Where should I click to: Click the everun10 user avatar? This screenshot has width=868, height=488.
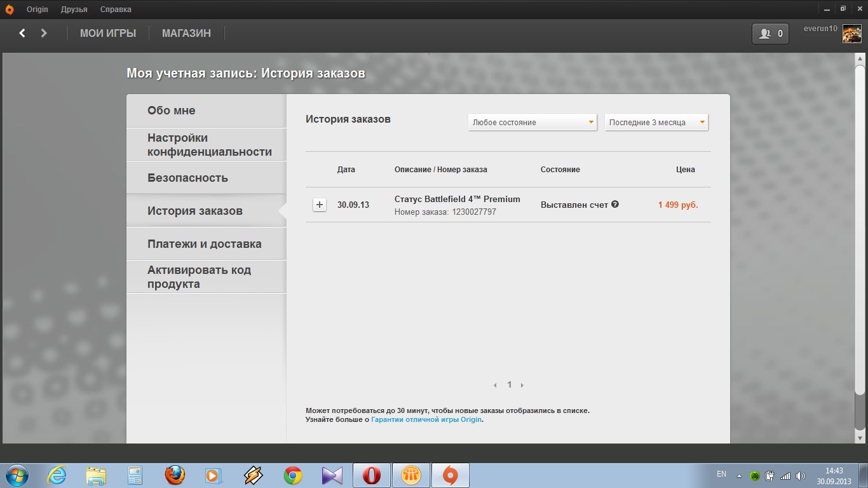click(x=851, y=34)
